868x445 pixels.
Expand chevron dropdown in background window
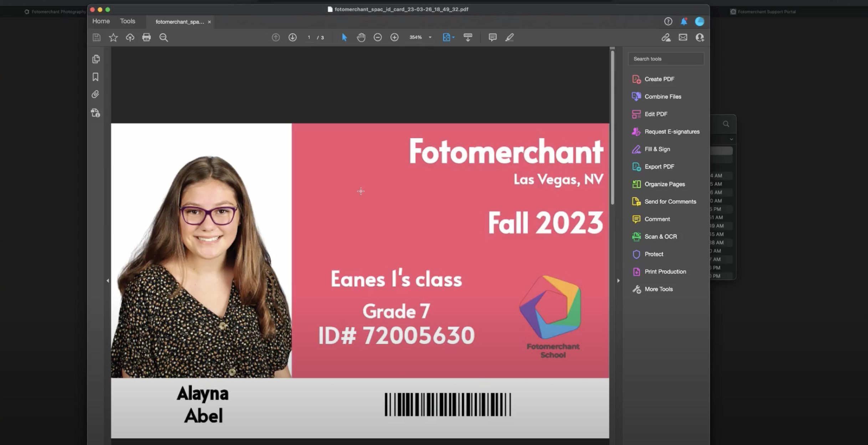(x=731, y=139)
